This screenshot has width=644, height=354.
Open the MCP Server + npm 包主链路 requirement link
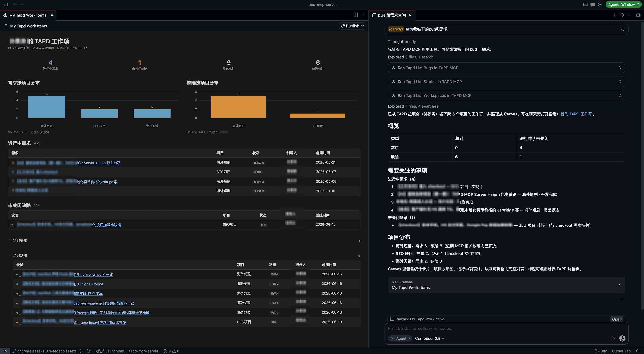coord(98,163)
